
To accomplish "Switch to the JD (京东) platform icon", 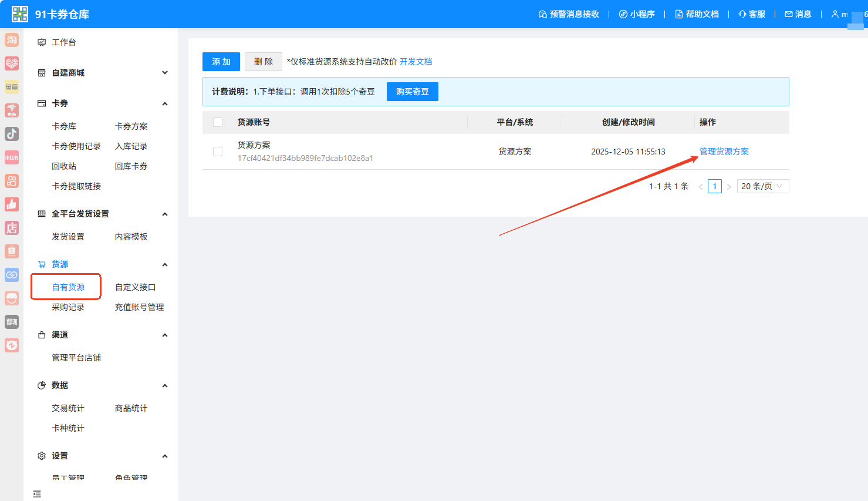I will [12, 110].
